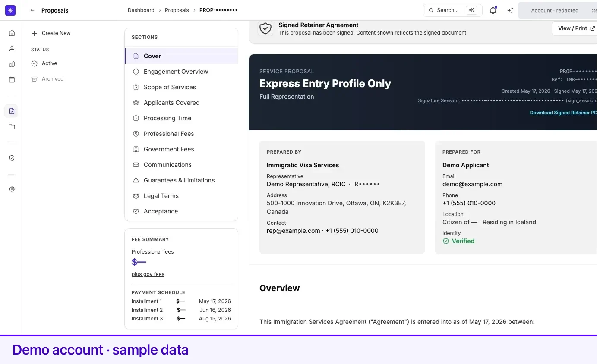Viewport: 597px width, 364px height.
Task: Open the settings gear sidebar icon
Action: point(12,189)
